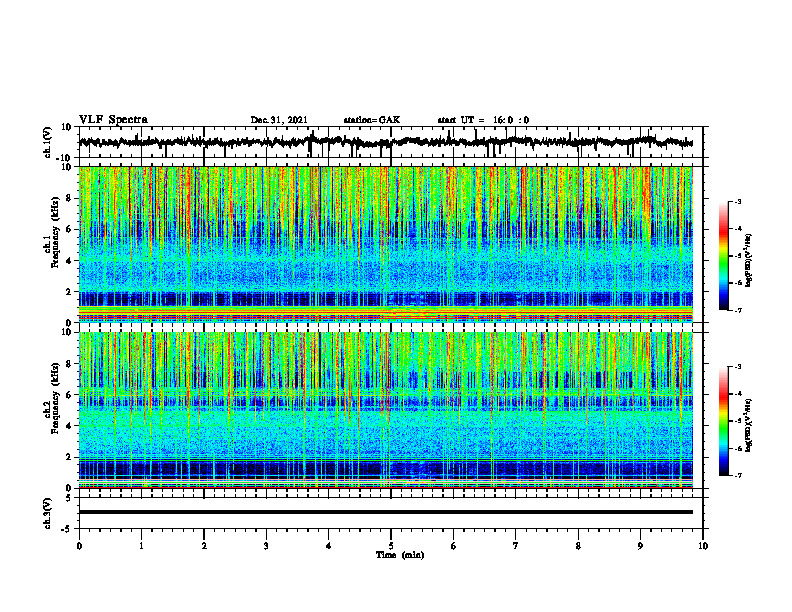Viewport: 792px width, 612px height.
Task: Click the date text "Dec. 31, 2021"
Action: tap(279, 120)
